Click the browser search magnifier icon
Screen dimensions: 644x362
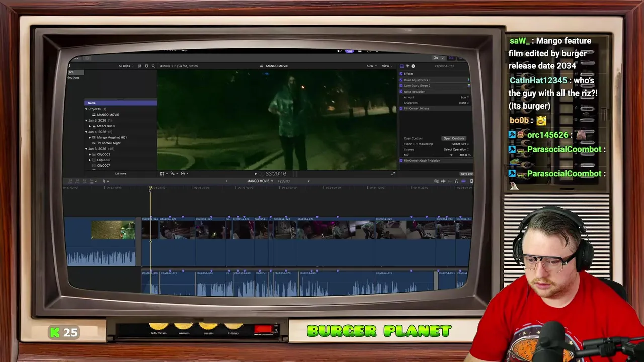153,66
